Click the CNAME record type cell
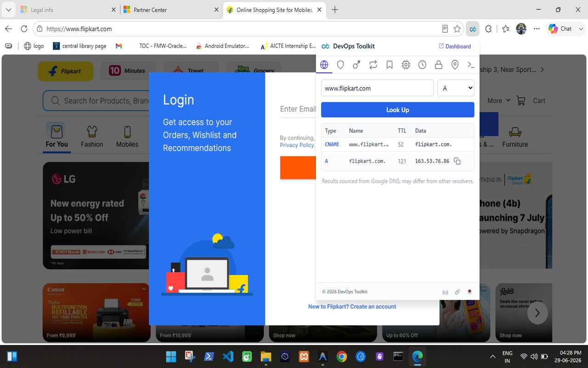588x368 pixels. coord(332,144)
